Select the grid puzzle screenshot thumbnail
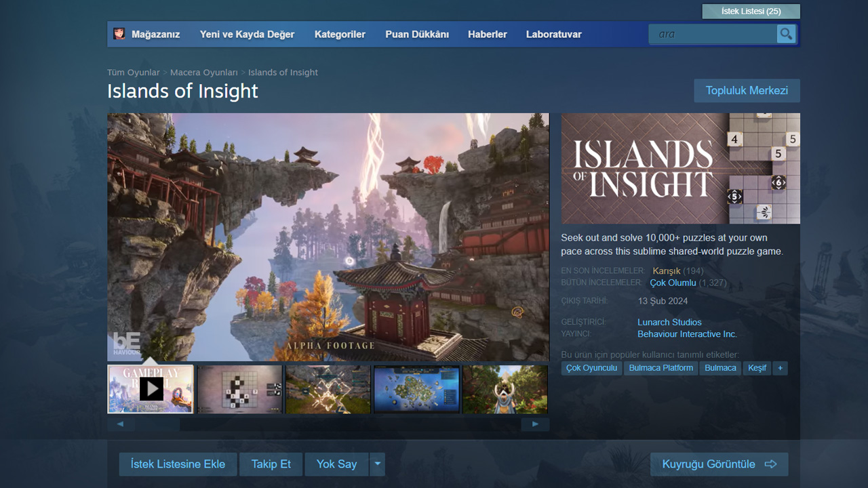The image size is (868, 488). click(239, 389)
